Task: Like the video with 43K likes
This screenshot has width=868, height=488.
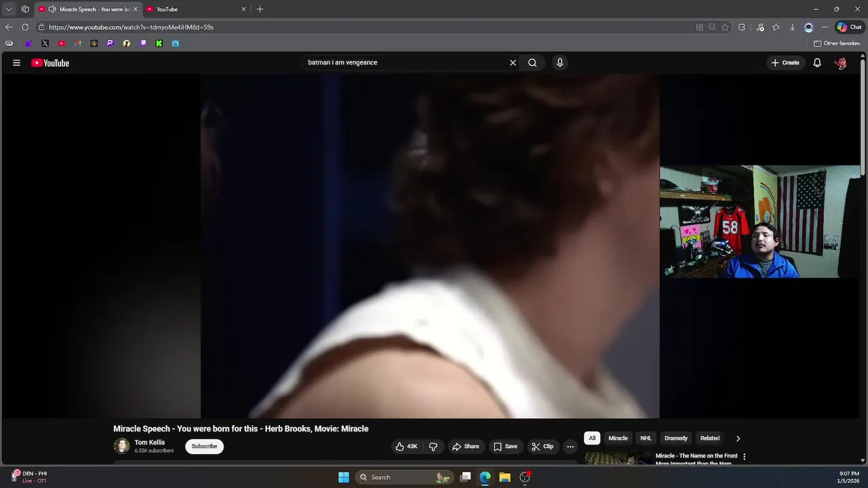Action: coord(406,446)
